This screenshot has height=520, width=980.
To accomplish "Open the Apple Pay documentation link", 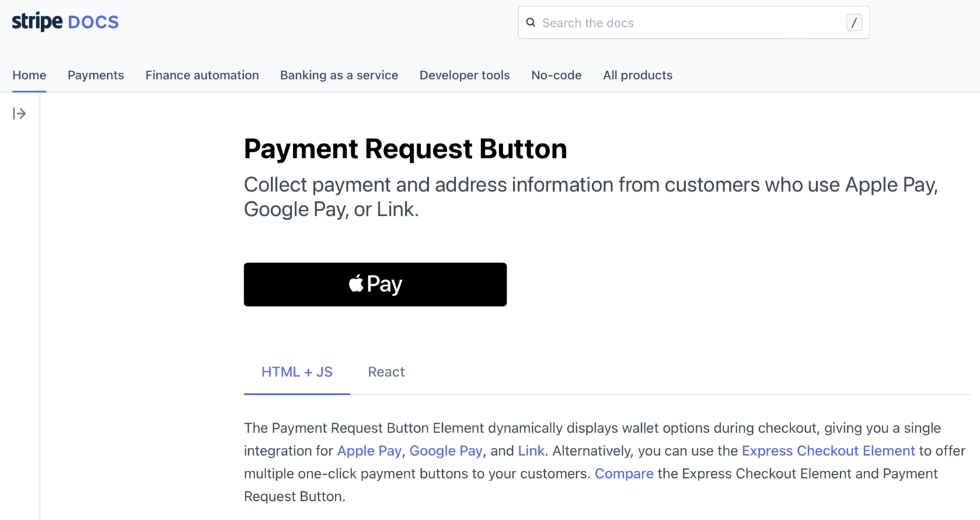I will [x=369, y=451].
